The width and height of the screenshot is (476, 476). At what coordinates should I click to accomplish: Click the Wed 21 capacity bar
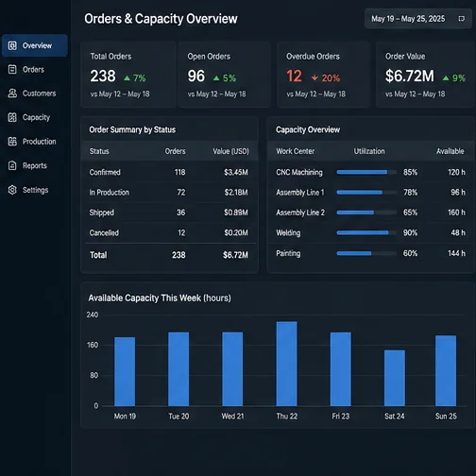pyautogui.click(x=232, y=369)
